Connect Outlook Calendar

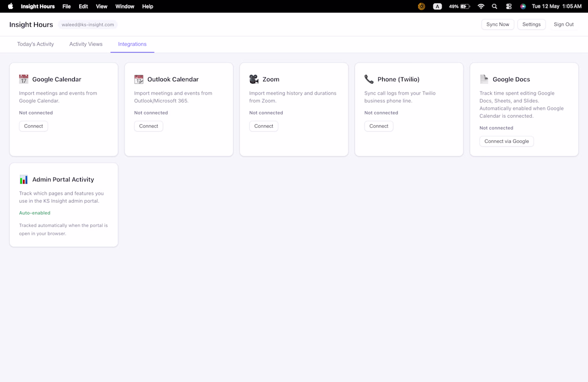pos(149,126)
